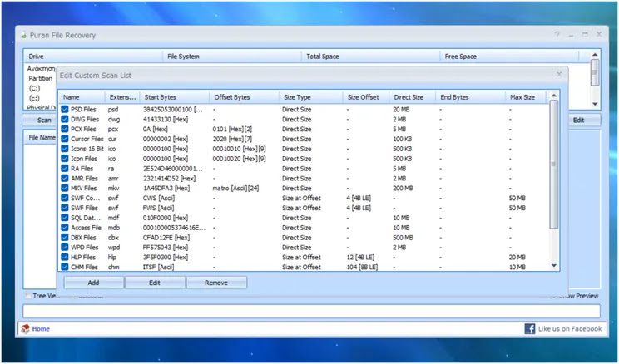Uncheck the DWG Files checkbox

[x=65, y=119]
